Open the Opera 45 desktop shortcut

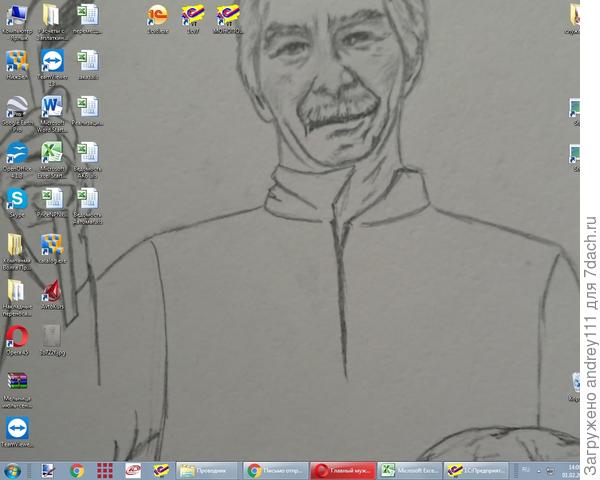(x=17, y=336)
